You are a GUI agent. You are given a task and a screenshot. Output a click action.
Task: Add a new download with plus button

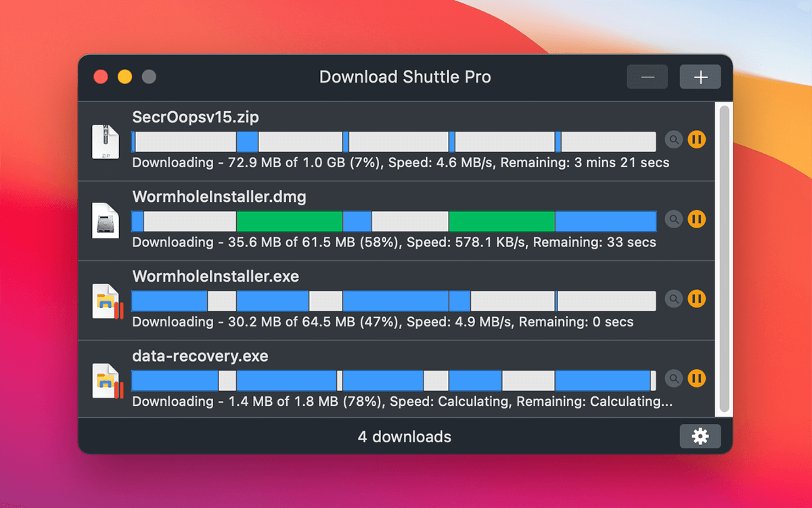(x=700, y=77)
